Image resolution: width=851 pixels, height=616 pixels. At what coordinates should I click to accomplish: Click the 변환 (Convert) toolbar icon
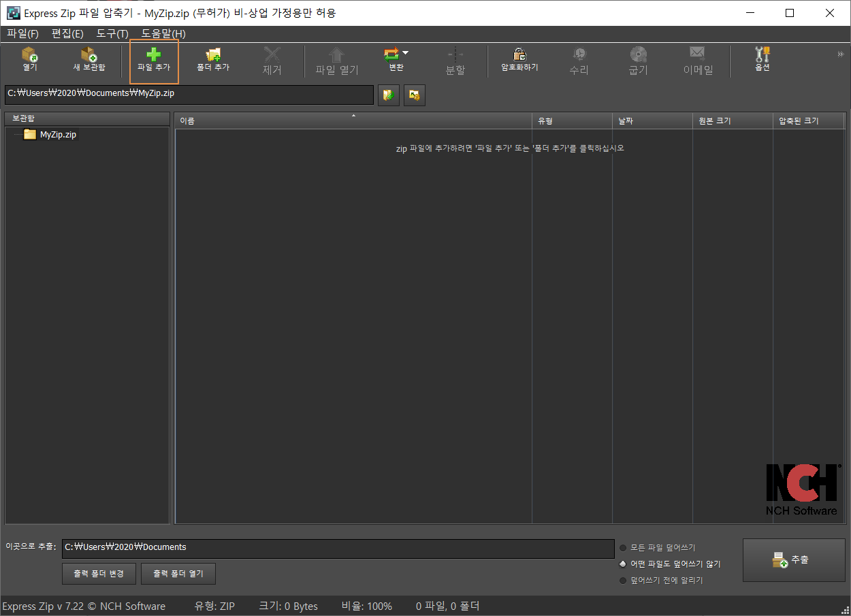click(391, 54)
